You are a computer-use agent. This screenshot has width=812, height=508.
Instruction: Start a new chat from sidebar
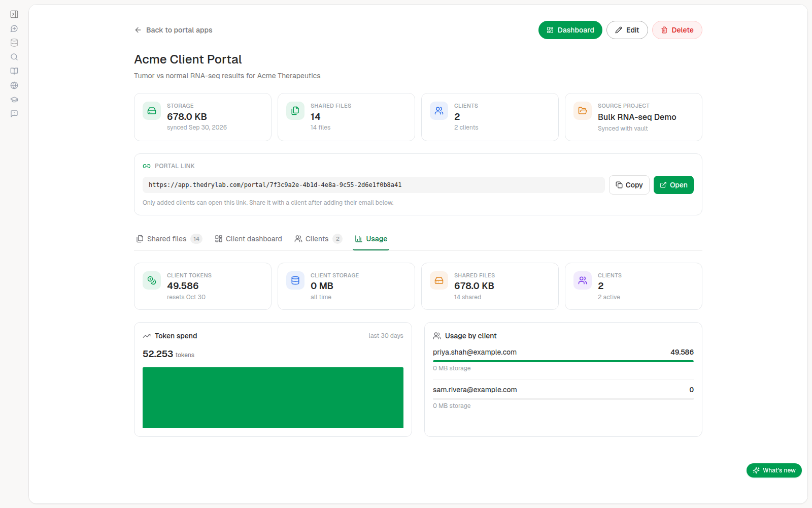pos(14,28)
